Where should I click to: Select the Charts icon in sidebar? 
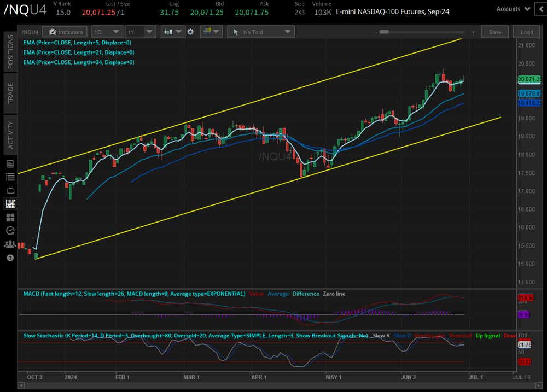10,204
